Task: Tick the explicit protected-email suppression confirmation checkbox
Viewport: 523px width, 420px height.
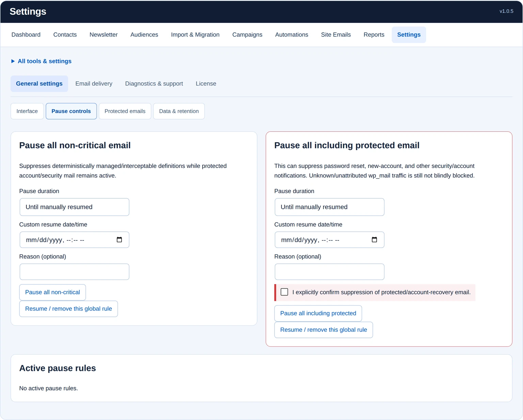Action: (284, 292)
